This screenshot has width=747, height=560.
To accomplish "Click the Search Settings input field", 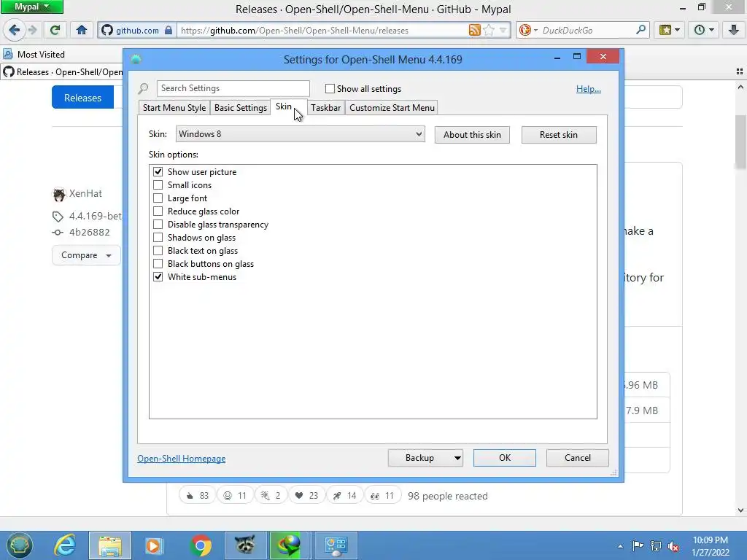I will pos(233,88).
